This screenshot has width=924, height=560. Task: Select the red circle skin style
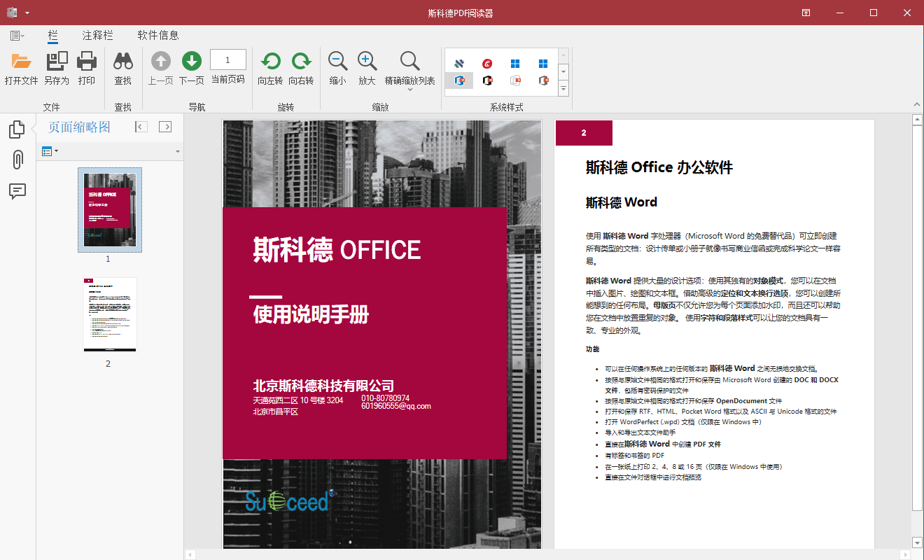coord(487,64)
